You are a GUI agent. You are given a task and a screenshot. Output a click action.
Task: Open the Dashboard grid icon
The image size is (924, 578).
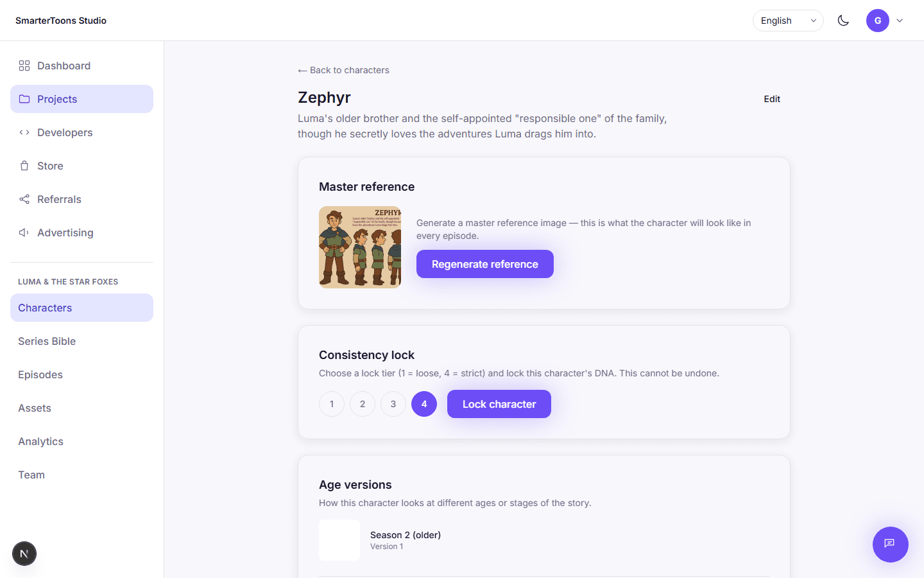coord(24,66)
